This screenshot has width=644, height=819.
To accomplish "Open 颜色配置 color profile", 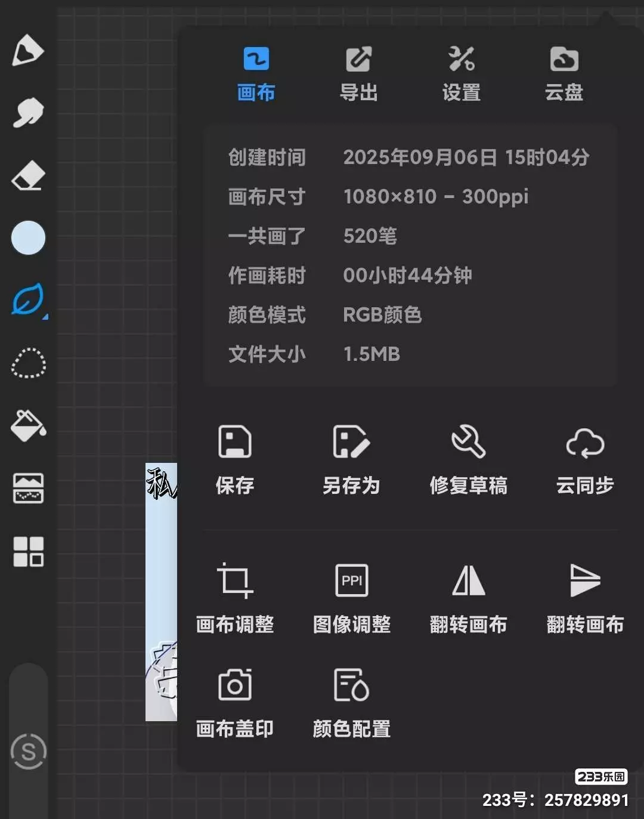I will [351, 702].
